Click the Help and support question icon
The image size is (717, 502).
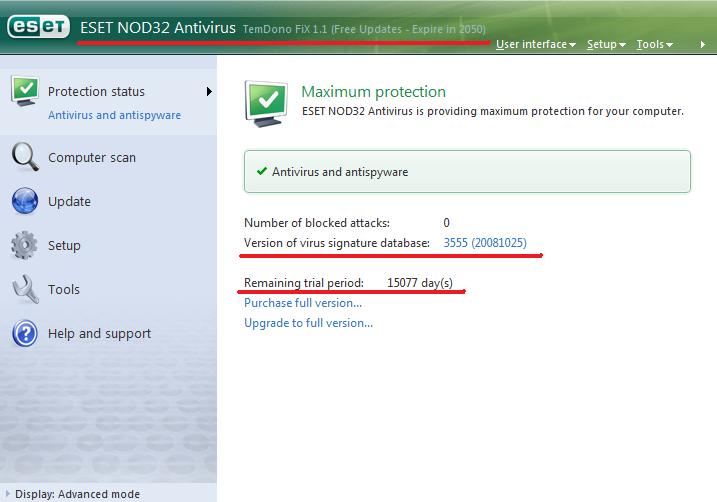point(24,334)
